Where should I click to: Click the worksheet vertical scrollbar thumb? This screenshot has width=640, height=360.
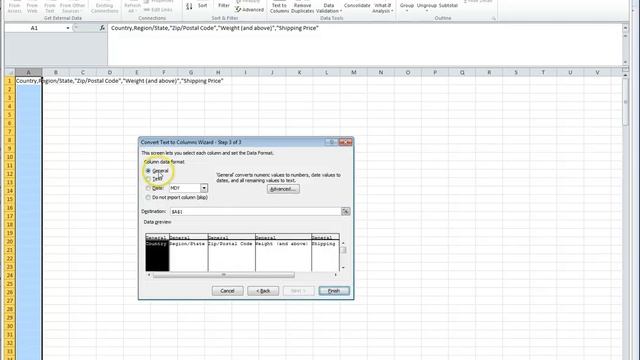point(625,102)
